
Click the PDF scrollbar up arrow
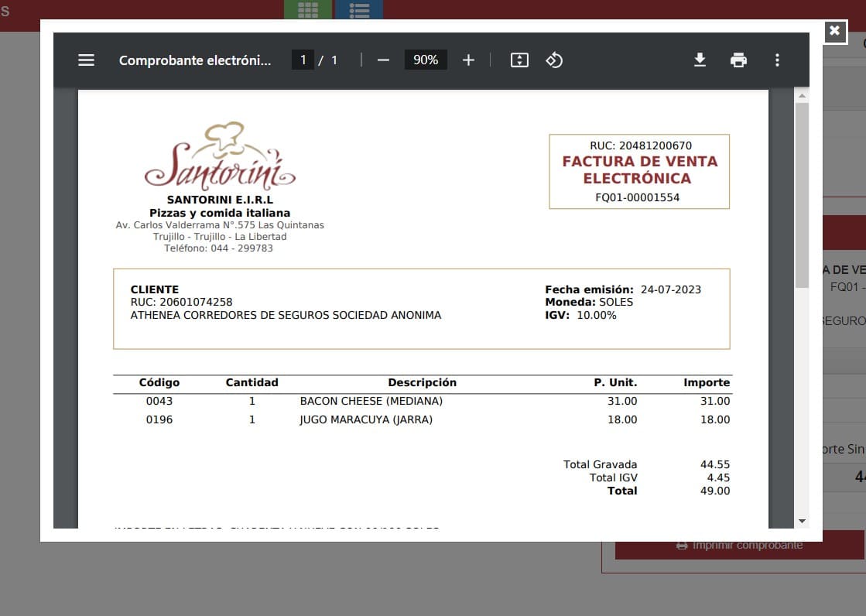tap(802, 96)
